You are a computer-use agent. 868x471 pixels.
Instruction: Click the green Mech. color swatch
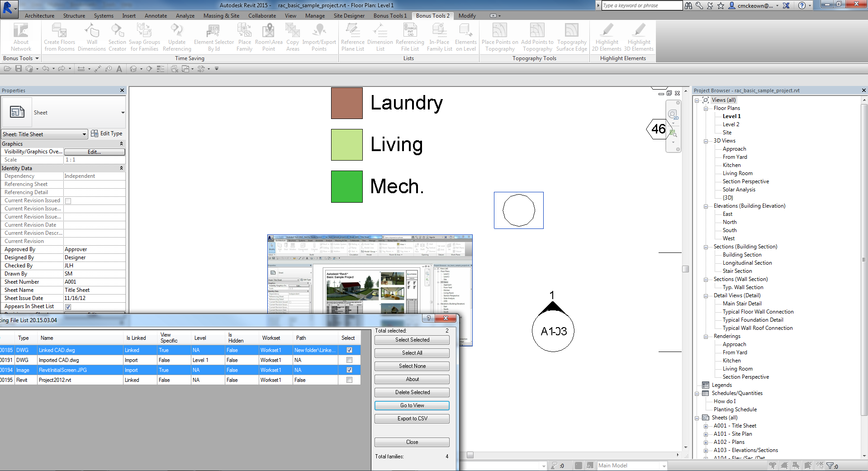click(x=346, y=186)
